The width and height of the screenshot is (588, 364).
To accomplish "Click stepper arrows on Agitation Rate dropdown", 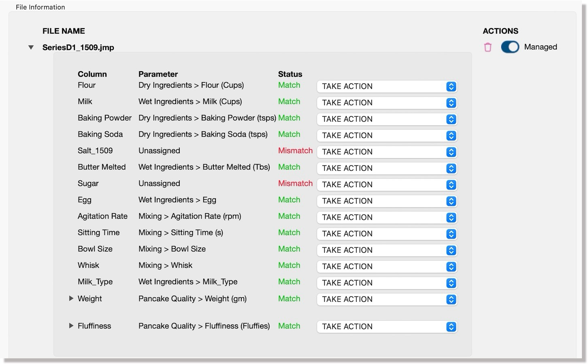I will [x=451, y=218].
